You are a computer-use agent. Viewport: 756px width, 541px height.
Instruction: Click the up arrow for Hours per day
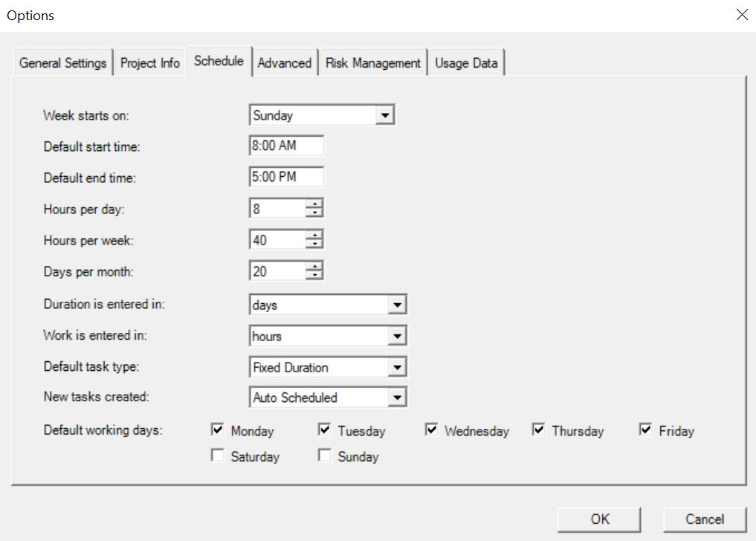point(315,204)
